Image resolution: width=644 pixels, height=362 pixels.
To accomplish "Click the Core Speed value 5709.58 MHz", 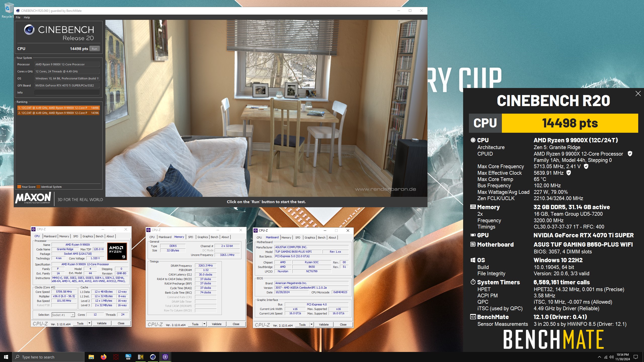I will point(64,292).
